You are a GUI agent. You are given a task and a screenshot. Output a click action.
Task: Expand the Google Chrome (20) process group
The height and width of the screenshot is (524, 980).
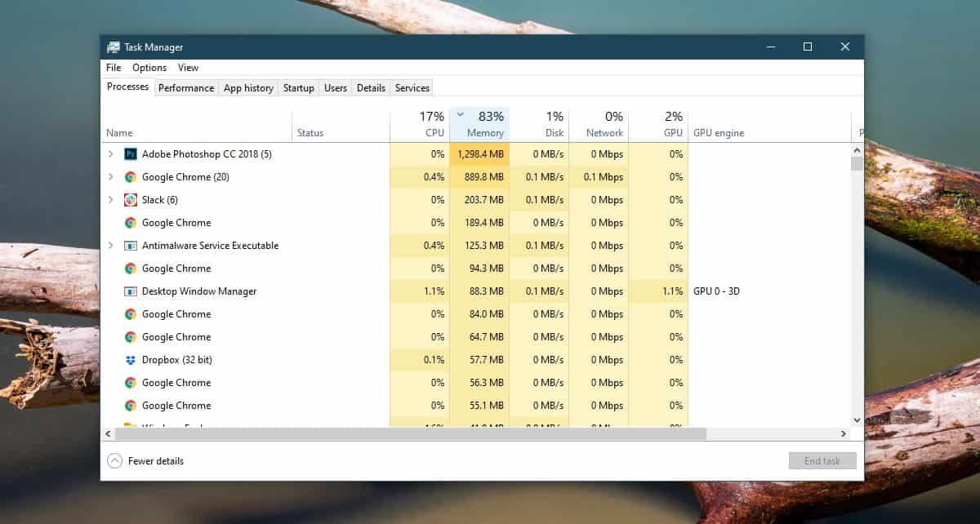[111, 176]
